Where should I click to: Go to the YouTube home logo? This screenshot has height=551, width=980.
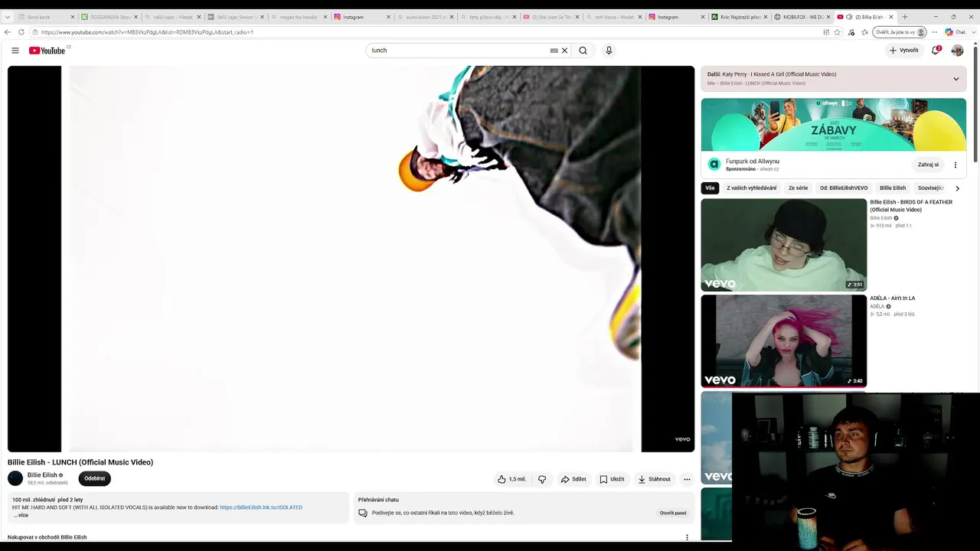click(47, 51)
